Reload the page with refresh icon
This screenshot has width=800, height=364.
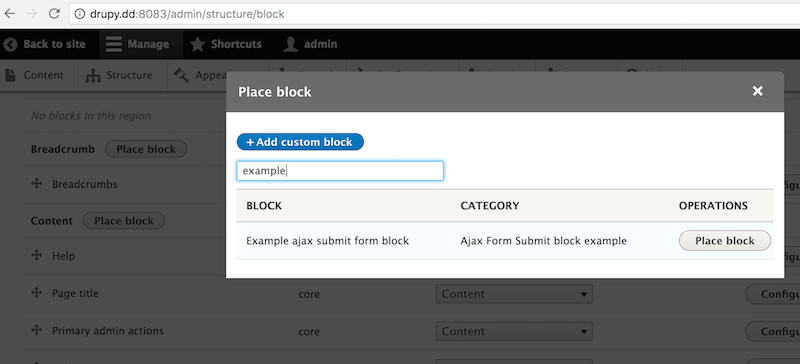pyautogui.click(x=54, y=14)
